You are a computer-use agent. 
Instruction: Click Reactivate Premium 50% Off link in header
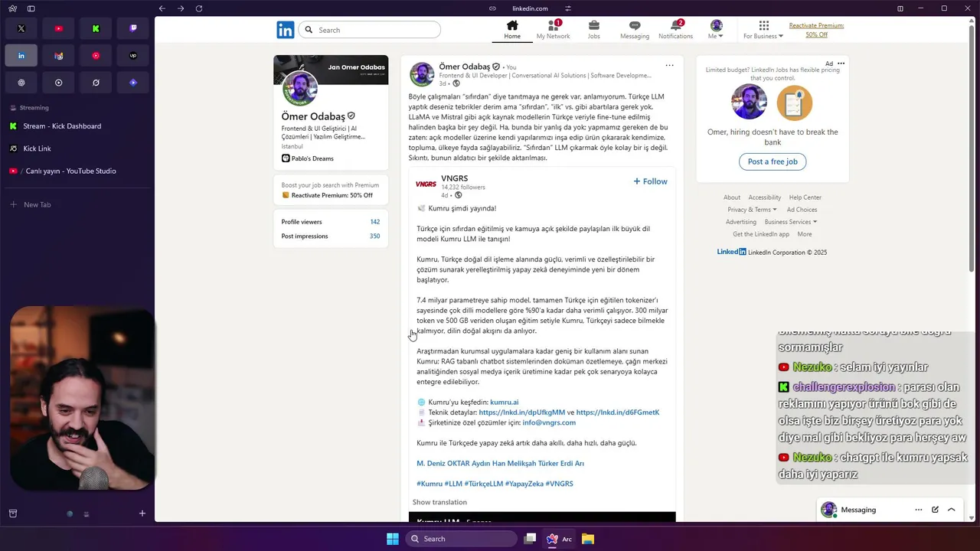pyautogui.click(x=816, y=30)
